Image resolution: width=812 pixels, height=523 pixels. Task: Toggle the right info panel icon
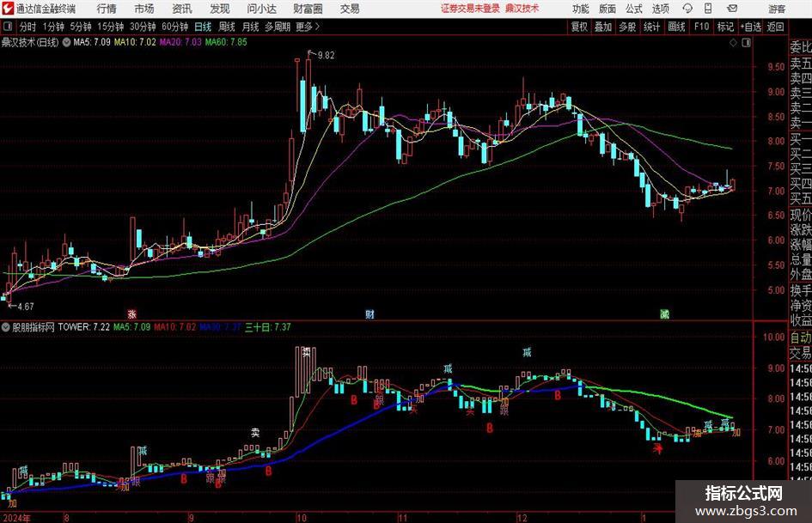pos(746,43)
